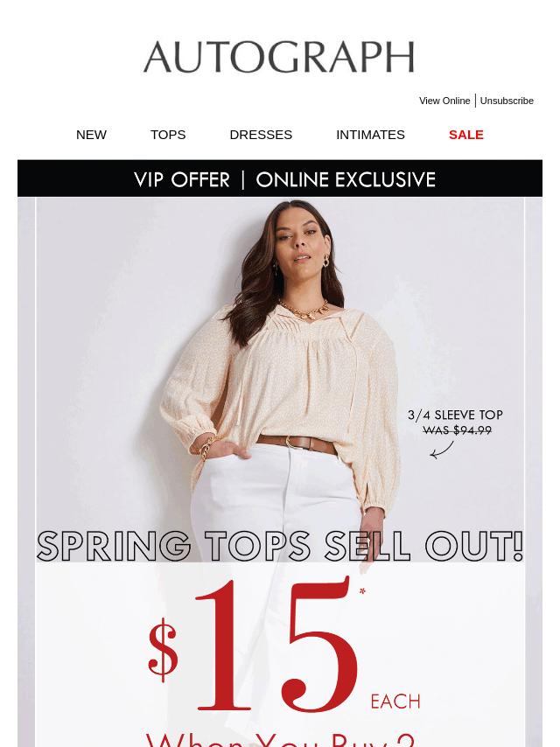Click the Unsubscribe link

(x=507, y=101)
